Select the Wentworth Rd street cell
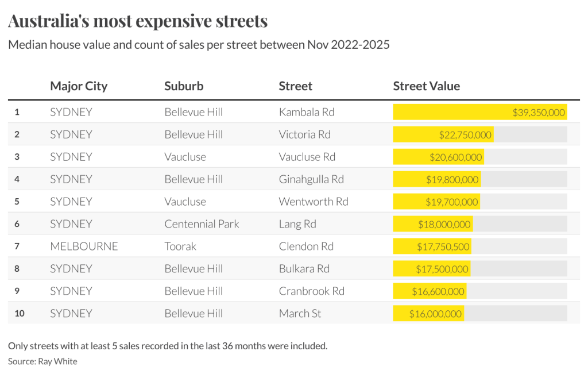 pos(313,202)
